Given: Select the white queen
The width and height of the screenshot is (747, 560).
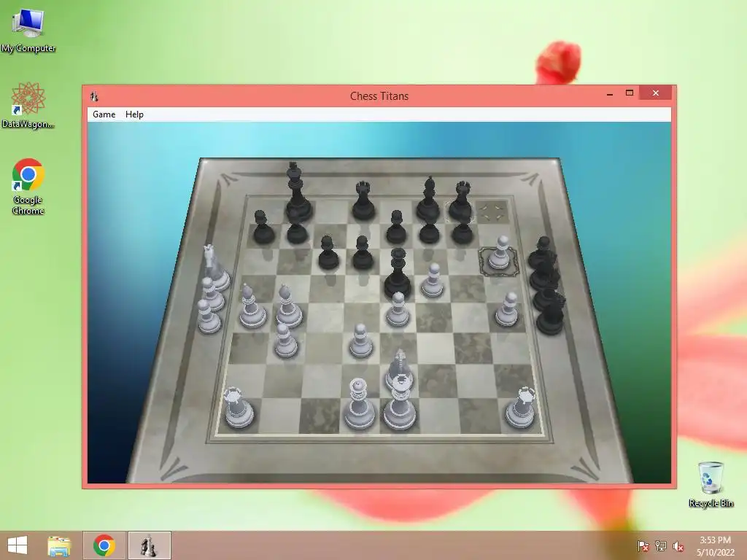Looking at the screenshot, I should tap(359, 403).
